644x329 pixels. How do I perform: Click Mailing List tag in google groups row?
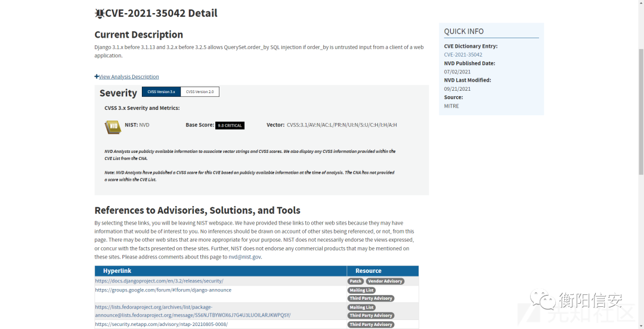click(x=361, y=290)
